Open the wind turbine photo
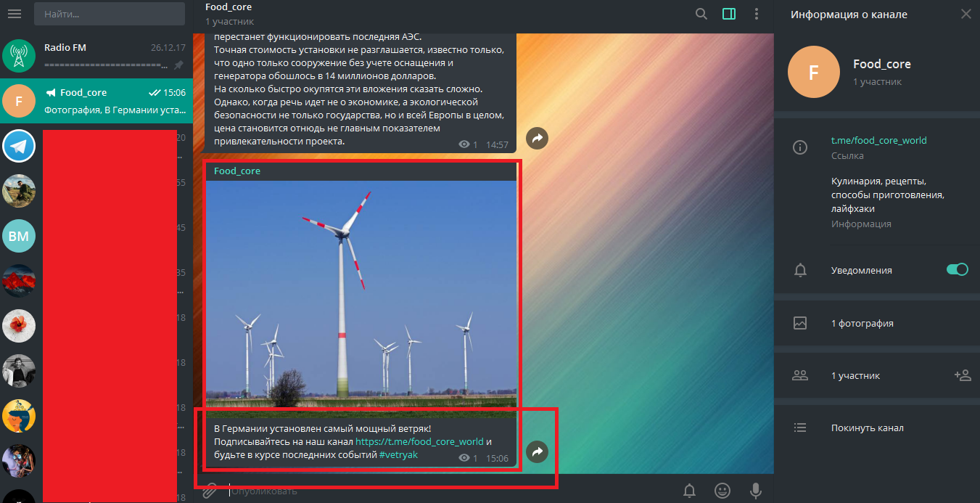This screenshot has width=980, height=503. point(361,294)
